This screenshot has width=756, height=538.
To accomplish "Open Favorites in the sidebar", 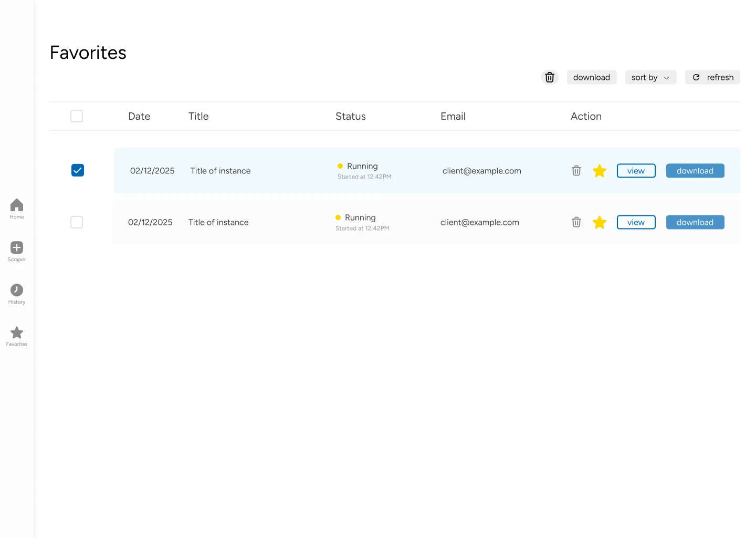I will (17, 336).
